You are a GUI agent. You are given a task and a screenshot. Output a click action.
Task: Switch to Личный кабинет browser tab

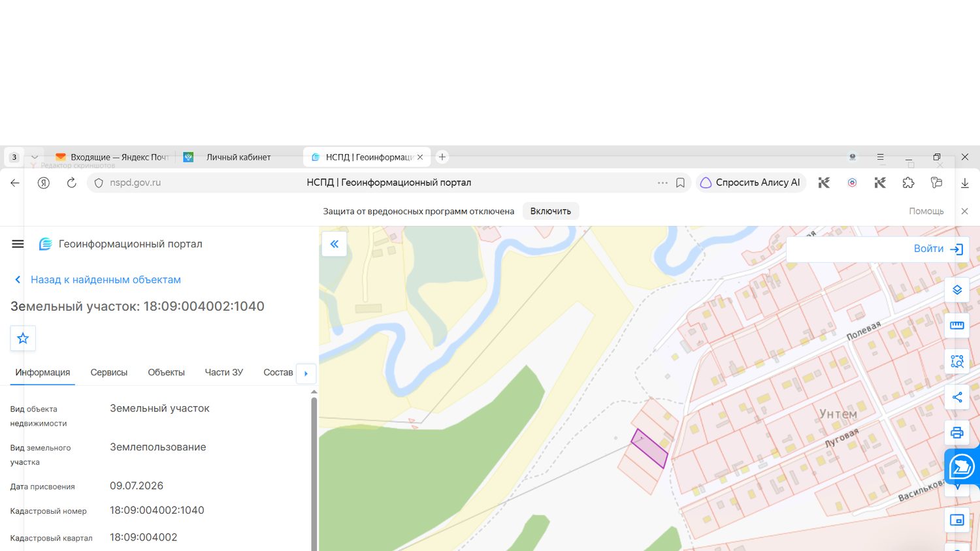238,157
